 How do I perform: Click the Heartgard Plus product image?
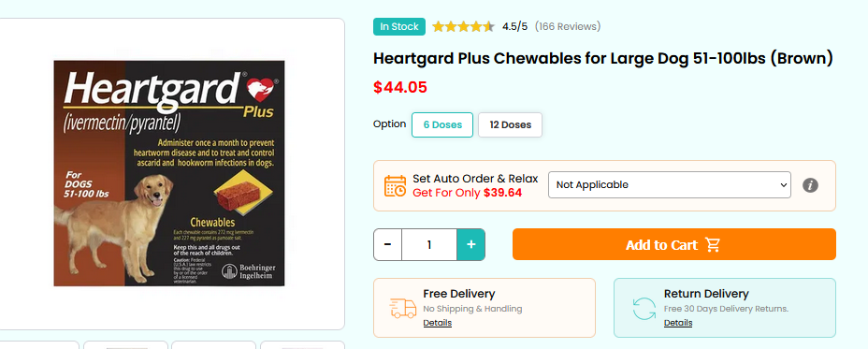click(169, 173)
